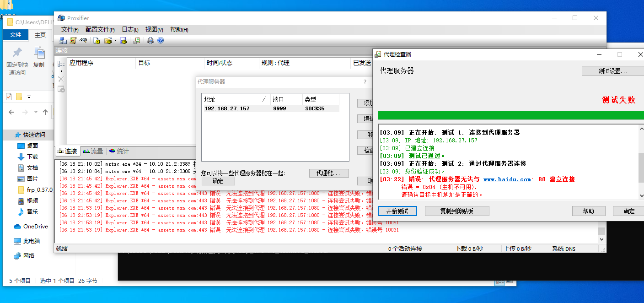Open the Explorer quick access toolbar dropdown
644x303 pixels.
pyautogui.click(x=29, y=97)
